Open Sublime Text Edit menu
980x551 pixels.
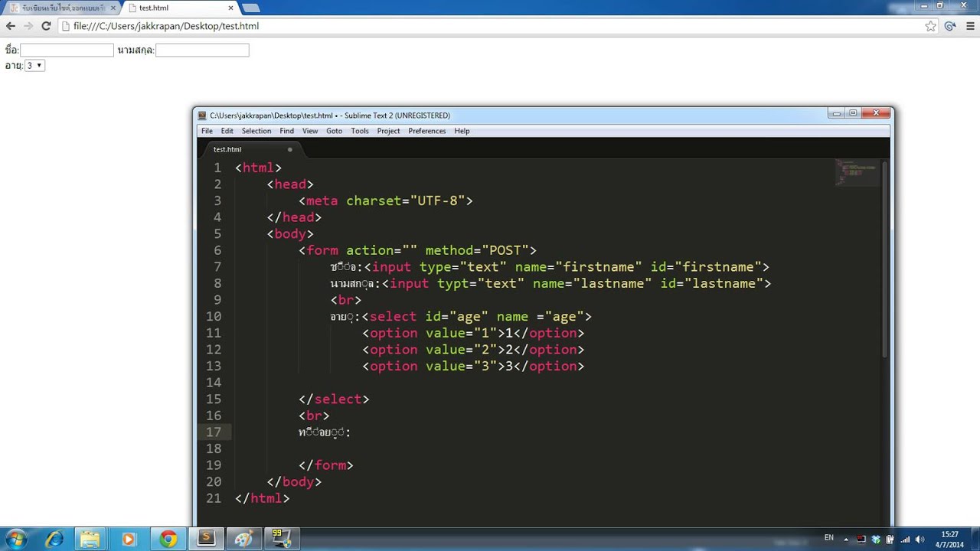click(227, 131)
